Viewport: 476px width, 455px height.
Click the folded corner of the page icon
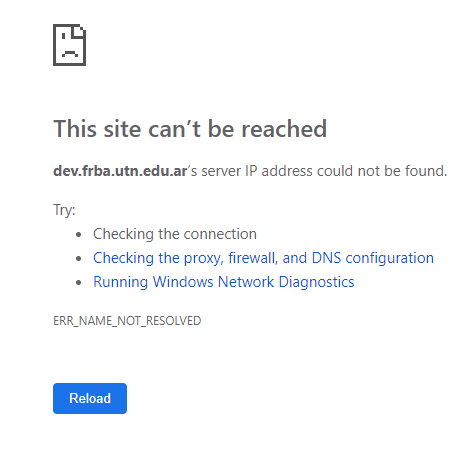(79, 31)
